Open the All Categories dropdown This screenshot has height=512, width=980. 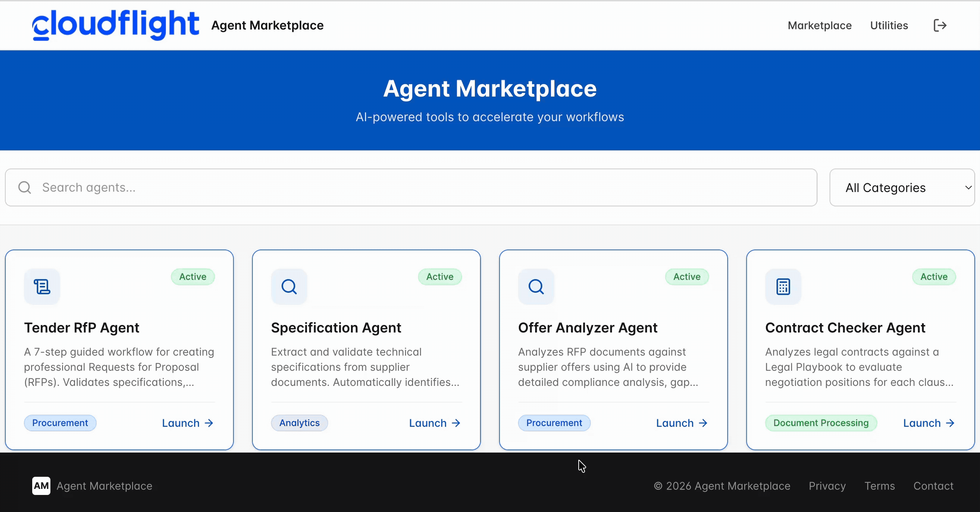pos(902,187)
